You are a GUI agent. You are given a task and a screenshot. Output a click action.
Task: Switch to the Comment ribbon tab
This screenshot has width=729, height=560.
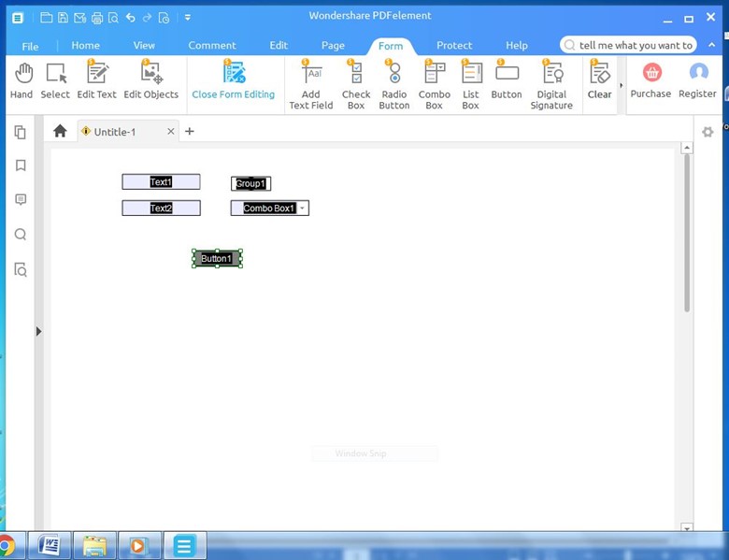212,45
